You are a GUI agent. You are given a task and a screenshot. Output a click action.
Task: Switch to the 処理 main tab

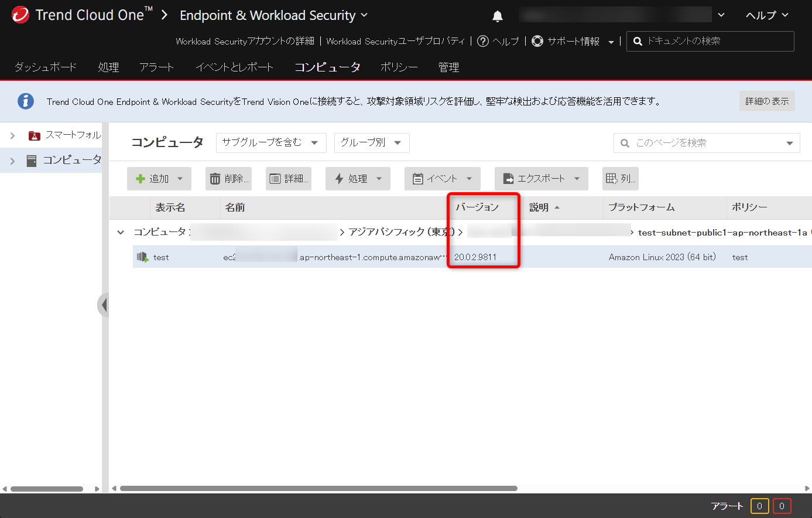click(108, 67)
